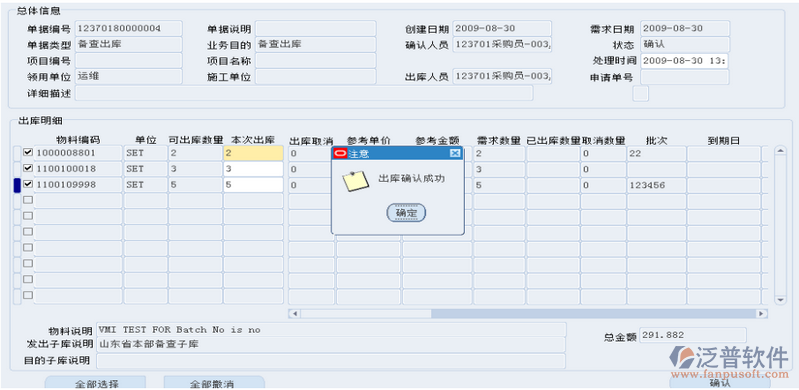Click the vertical scrollbar up arrow
799x390 pixels.
click(780, 150)
